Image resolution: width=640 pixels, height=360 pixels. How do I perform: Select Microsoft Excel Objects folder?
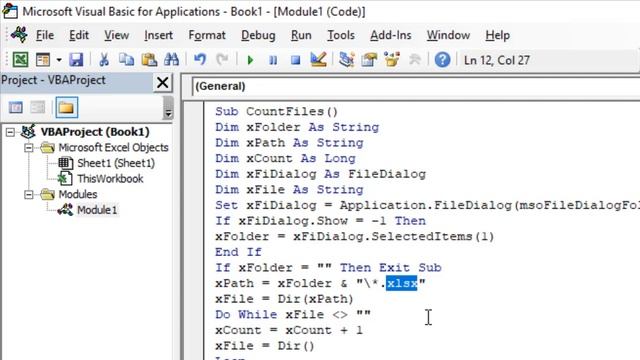click(113, 147)
